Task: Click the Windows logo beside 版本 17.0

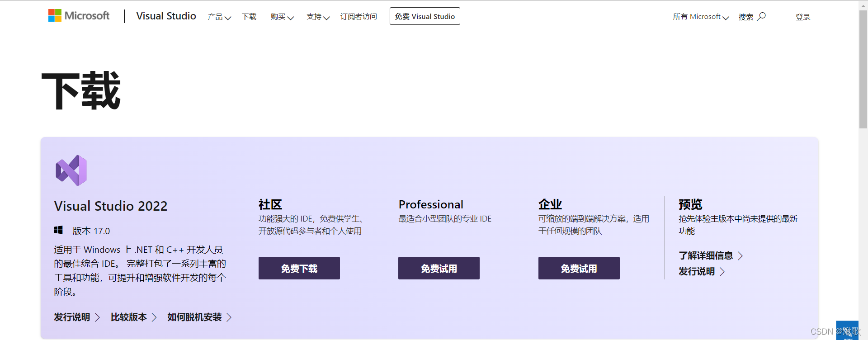Action: pos(58,231)
